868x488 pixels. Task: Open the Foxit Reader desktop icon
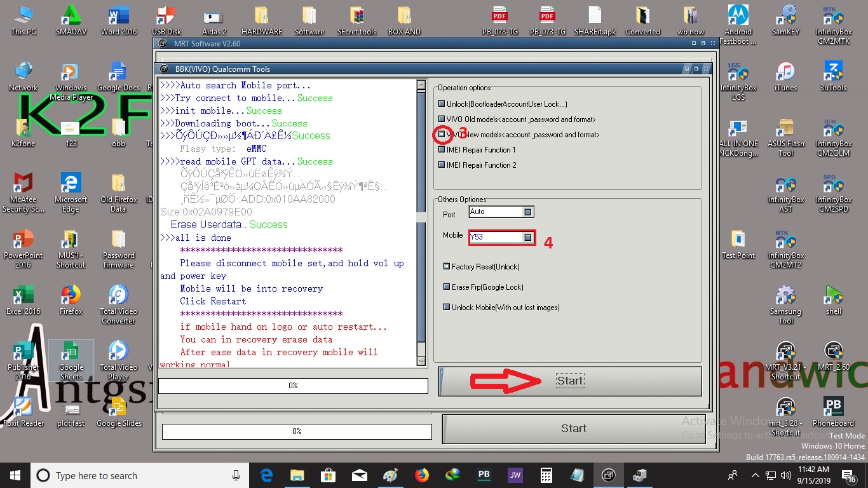pyautogui.click(x=24, y=411)
